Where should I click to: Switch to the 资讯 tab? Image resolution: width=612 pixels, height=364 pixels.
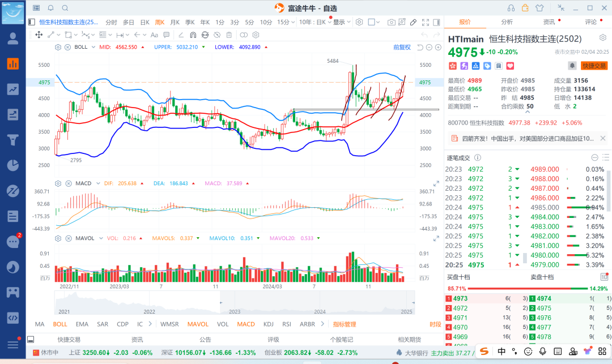click(x=549, y=22)
